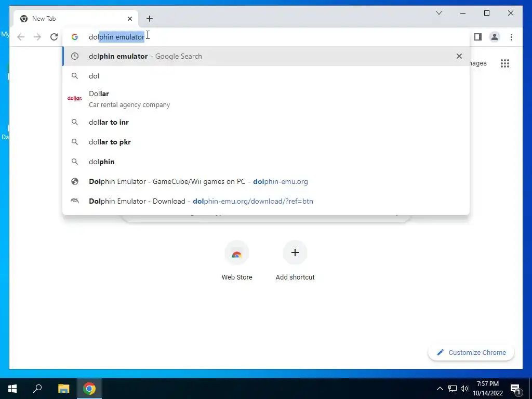This screenshot has width=532, height=399.
Task: Select the 'dolphin' search suggestion
Action: pyautogui.click(x=266, y=162)
